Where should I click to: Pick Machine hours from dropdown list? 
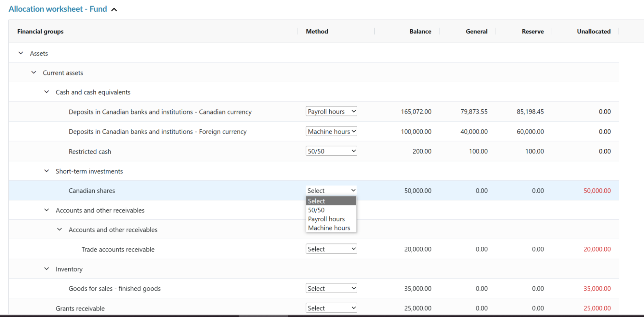click(329, 228)
